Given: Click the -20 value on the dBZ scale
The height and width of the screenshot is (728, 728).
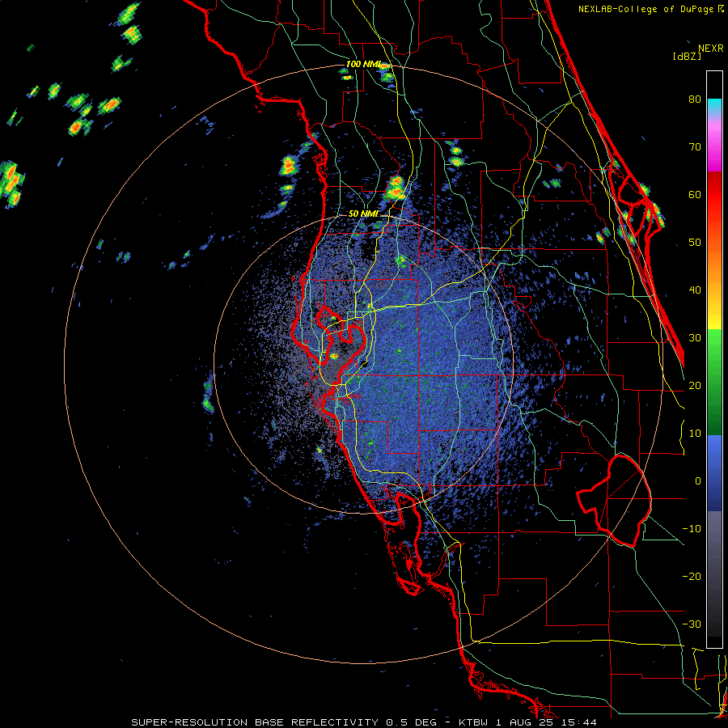Looking at the screenshot, I should [x=692, y=577].
